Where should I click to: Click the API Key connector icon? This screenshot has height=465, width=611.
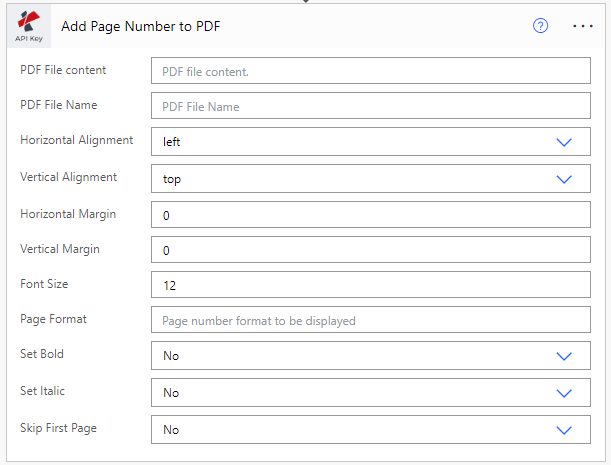(29, 26)
